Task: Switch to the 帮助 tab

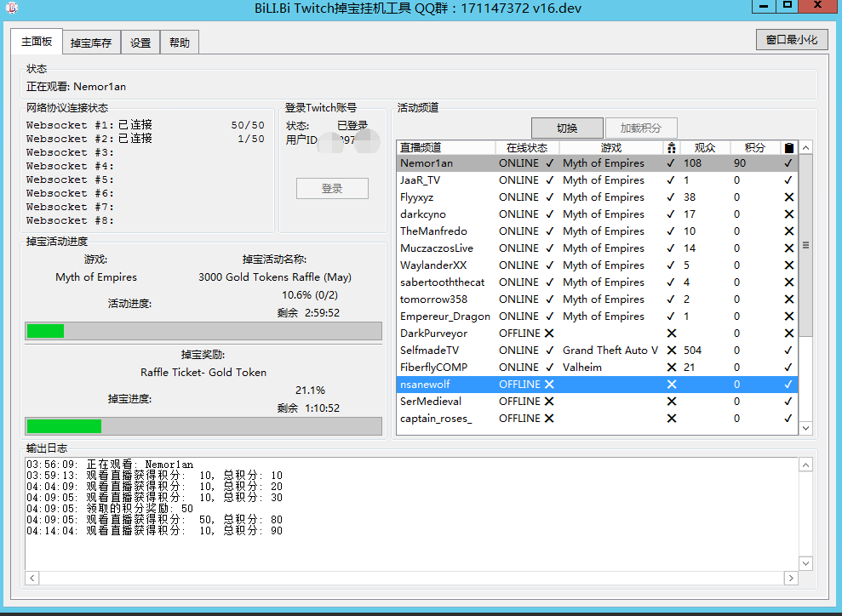Action: click(x=179, y=41)
